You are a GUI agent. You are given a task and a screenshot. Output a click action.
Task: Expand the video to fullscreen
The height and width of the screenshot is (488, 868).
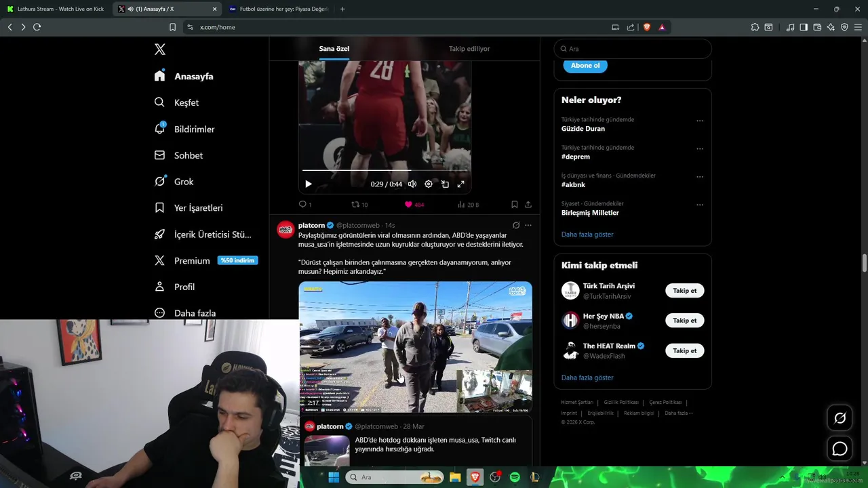coord(461,184)
